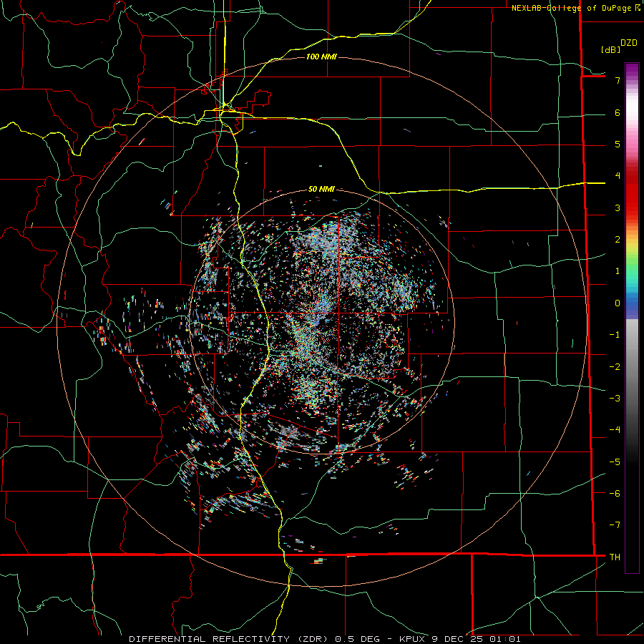
Task: Click the -6 value on color scale
Action: (615, 493)
